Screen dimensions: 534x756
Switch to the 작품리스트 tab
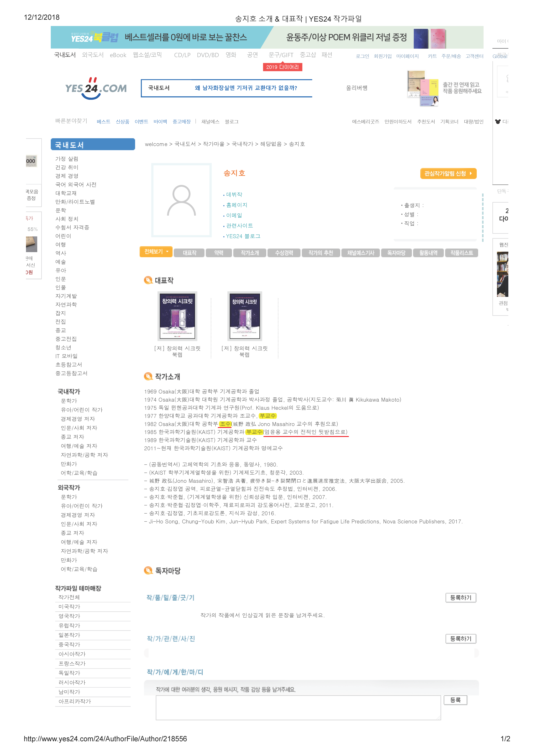[x=462, y=253]
